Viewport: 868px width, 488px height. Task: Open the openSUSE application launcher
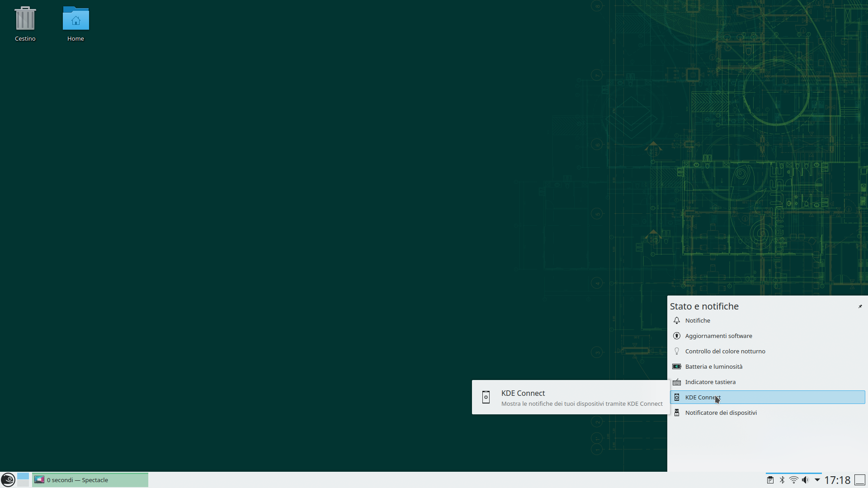(x=8, y=479)
